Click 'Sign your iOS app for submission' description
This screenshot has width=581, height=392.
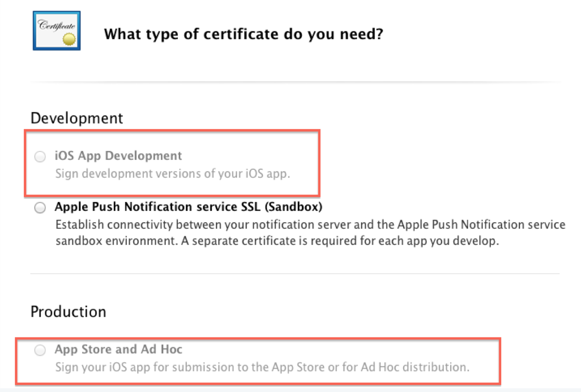pyautogui.click(x=262, y=367)
